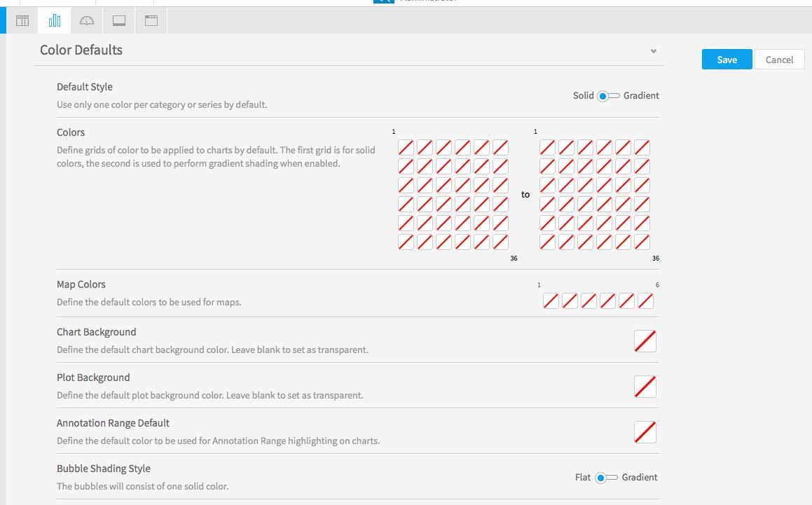Toggle Bubble Shading Flat/Gradient switch
812x505 pixels.
pos(607,478)
